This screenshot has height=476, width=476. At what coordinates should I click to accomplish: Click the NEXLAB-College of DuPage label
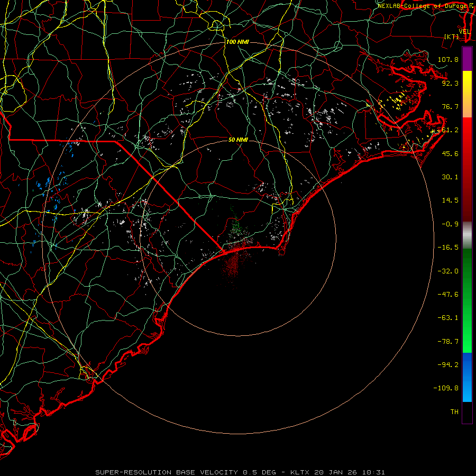pyautogui.click(x=423, y=6)
